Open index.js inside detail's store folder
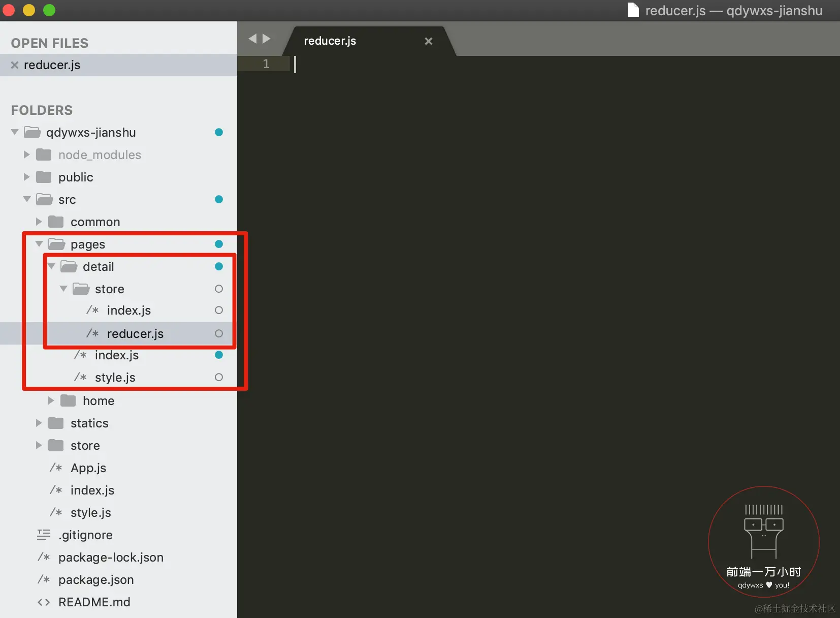Image resolution: width=840 pixels, height=618 pixels. click(x=129, y=311)
